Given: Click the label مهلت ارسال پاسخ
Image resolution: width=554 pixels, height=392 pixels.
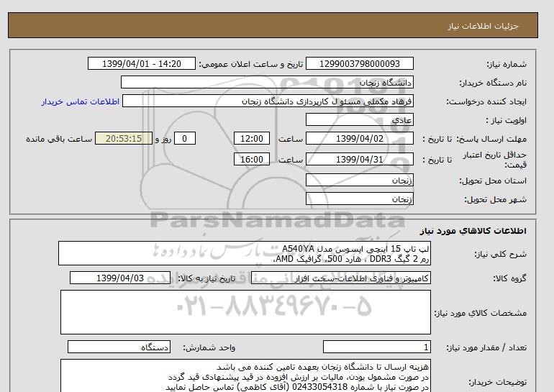Looking at the screenshot, I should pos(492,139).
